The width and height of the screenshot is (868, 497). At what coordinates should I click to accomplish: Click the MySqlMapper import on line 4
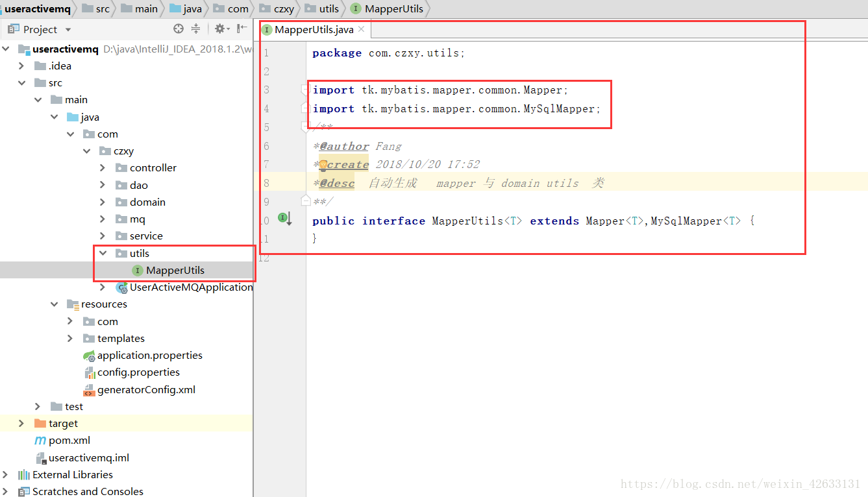456,108
